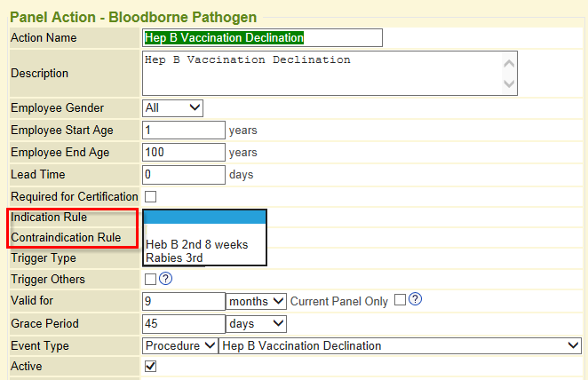Open Event Type Procedure dropdown
588x380 pixels.
click(x=180, y=345)
